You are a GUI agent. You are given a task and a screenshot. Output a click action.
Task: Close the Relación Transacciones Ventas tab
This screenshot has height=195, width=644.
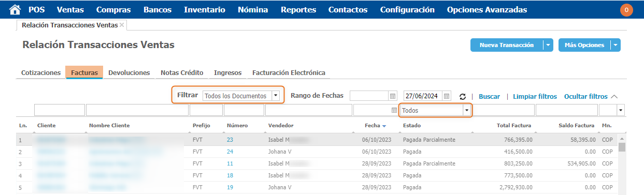click(x=122, y=25)
